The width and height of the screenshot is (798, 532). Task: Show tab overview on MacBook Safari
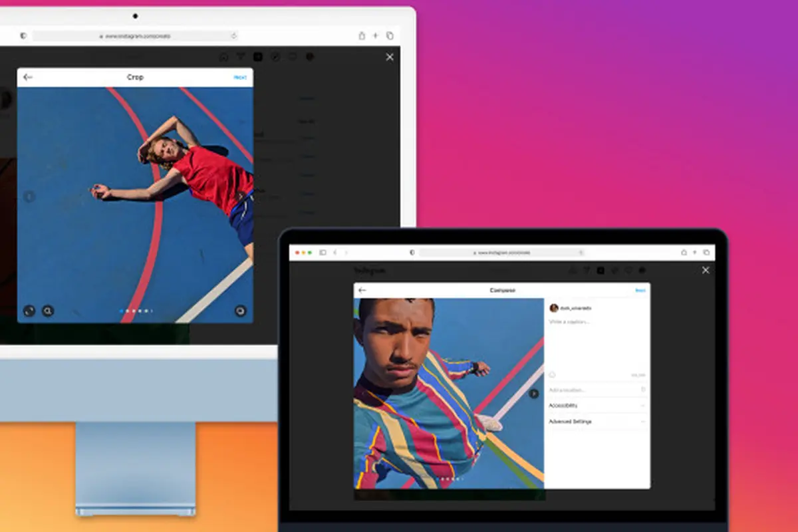click(x=706, y=253)
